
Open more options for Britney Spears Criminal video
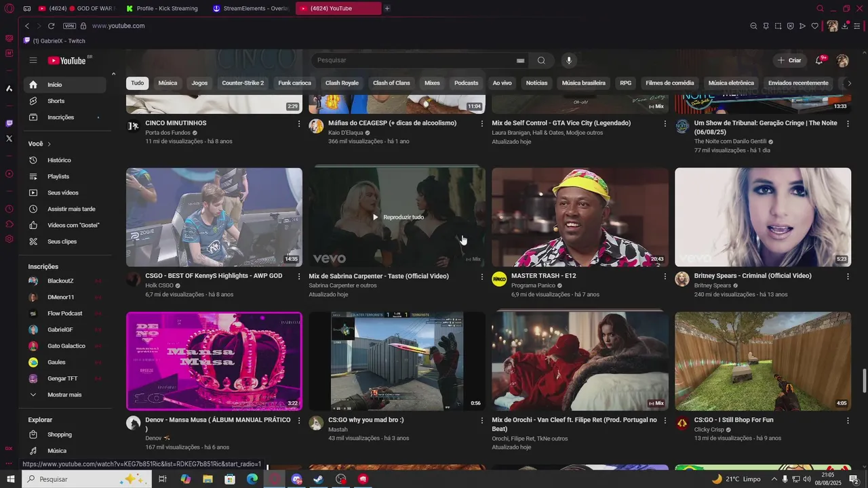point(848,277)
